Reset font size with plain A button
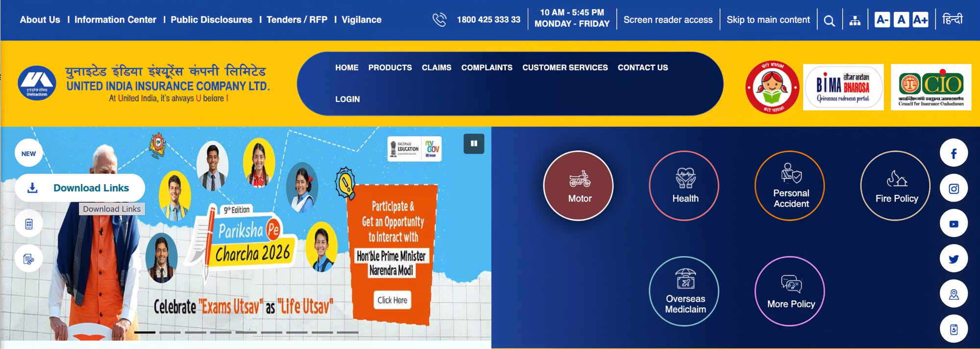 [x=901, y=20]
